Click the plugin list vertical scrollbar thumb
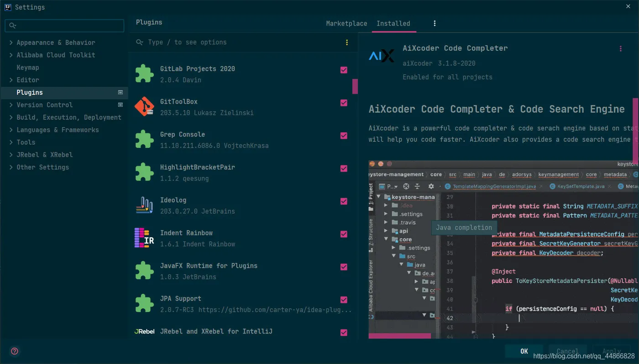The image size is (639, 364). click(355, 87)
